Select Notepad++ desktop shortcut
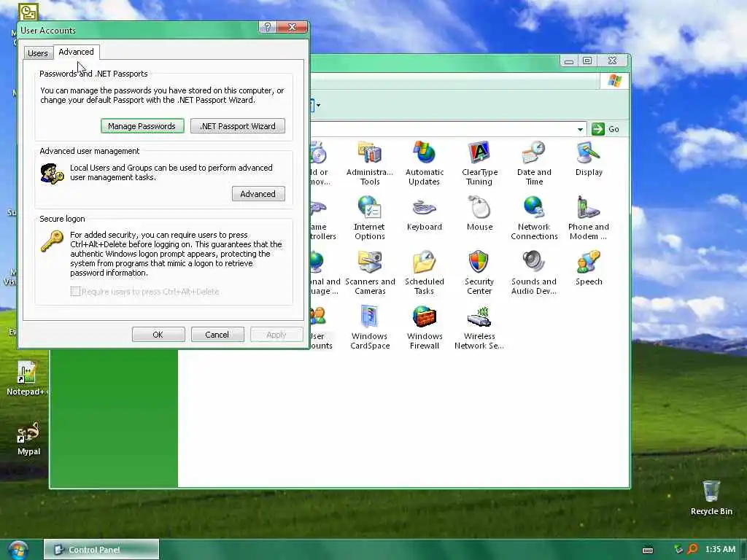This screenshot has height=560, width=747. coord(26,378)
